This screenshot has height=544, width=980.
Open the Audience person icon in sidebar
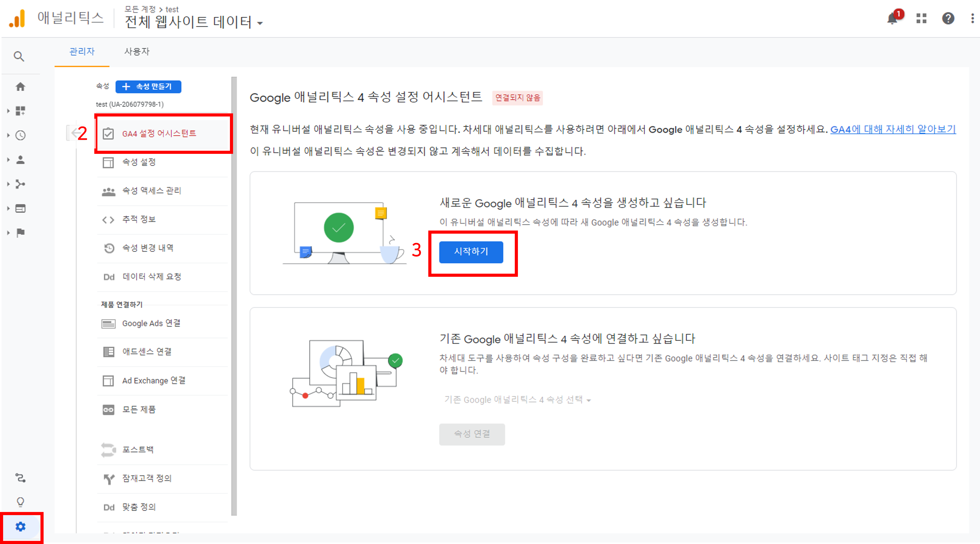[x=20, y=160]
